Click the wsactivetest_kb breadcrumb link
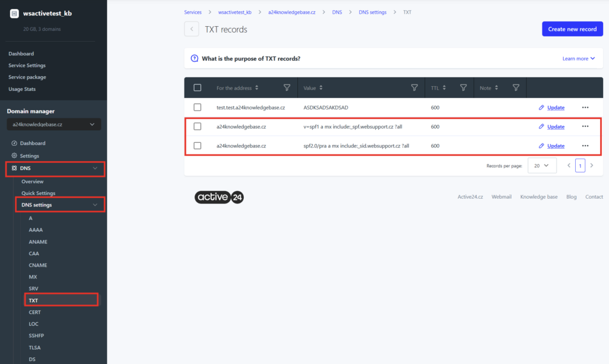 [x=234, y=12]
